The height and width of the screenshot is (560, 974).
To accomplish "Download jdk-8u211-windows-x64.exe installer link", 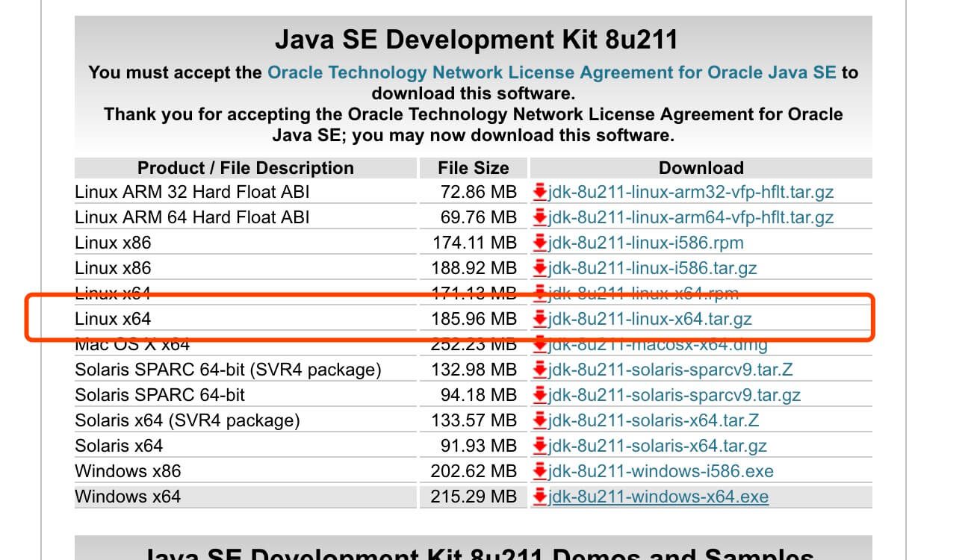I will point(658,497).
